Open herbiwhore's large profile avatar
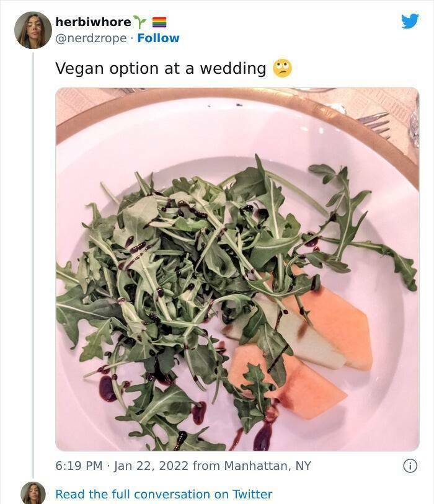 [x=33, y=30]
